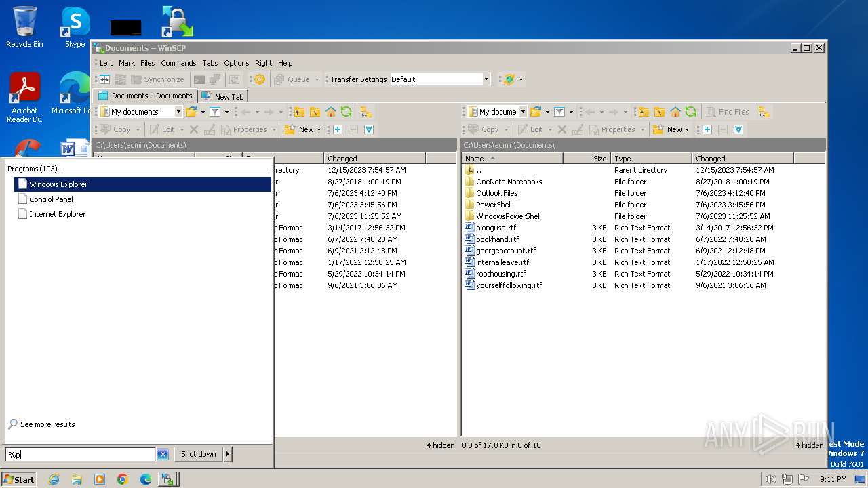The height and width of the screenshot is (488, 868).
Task: Go to home directory in right panel
Action: [675, 112]
